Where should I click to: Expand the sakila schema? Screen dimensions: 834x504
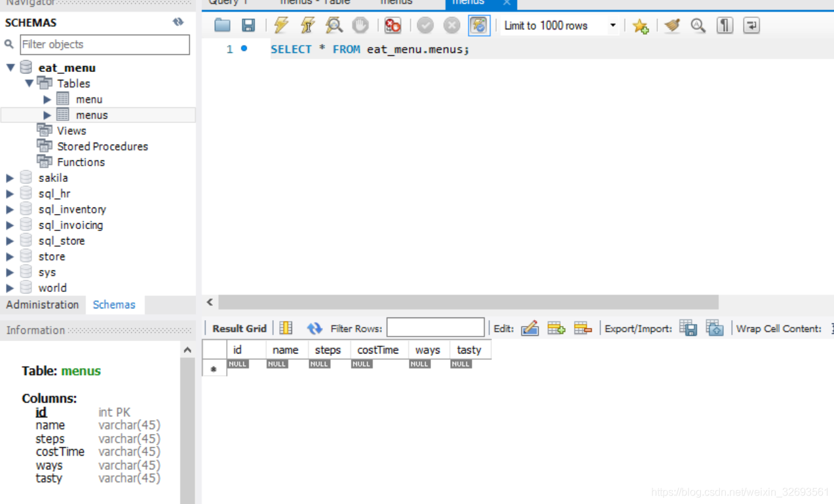click(x=10, y=178)
